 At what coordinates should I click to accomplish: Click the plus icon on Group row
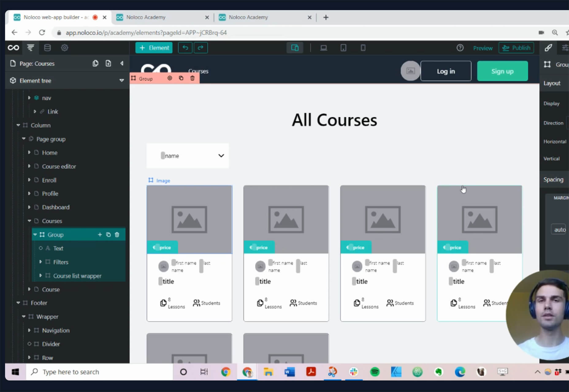click(100, 235)
